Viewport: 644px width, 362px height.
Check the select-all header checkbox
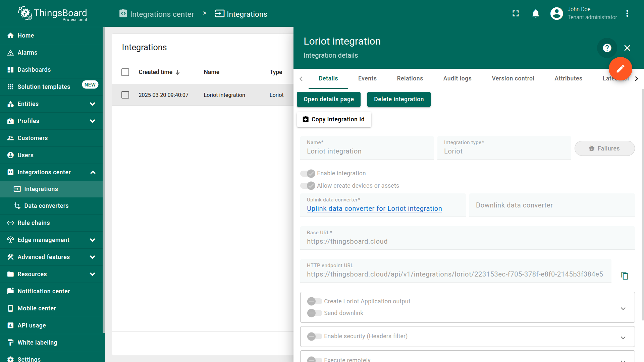coord(125,72)
